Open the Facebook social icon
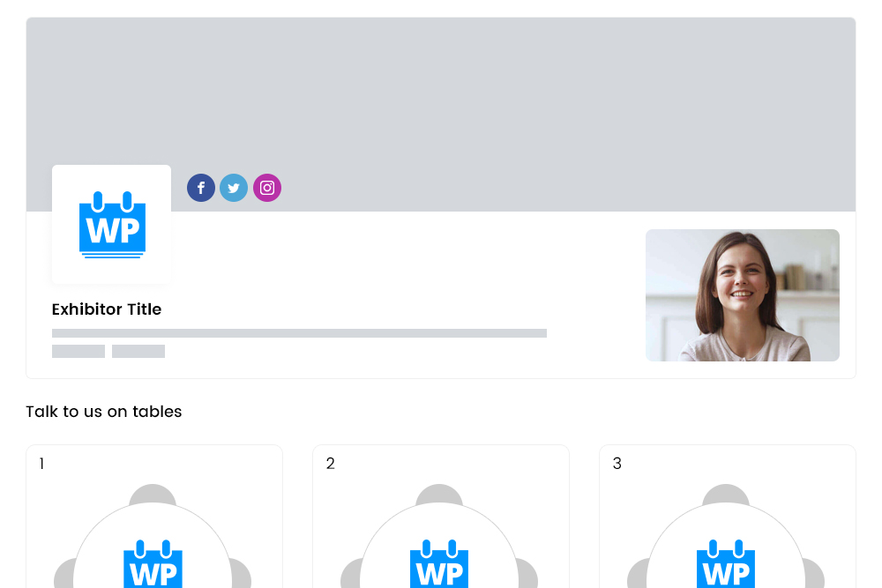Image resolution: width=882 pixels, height=588 pixels. 201,188
